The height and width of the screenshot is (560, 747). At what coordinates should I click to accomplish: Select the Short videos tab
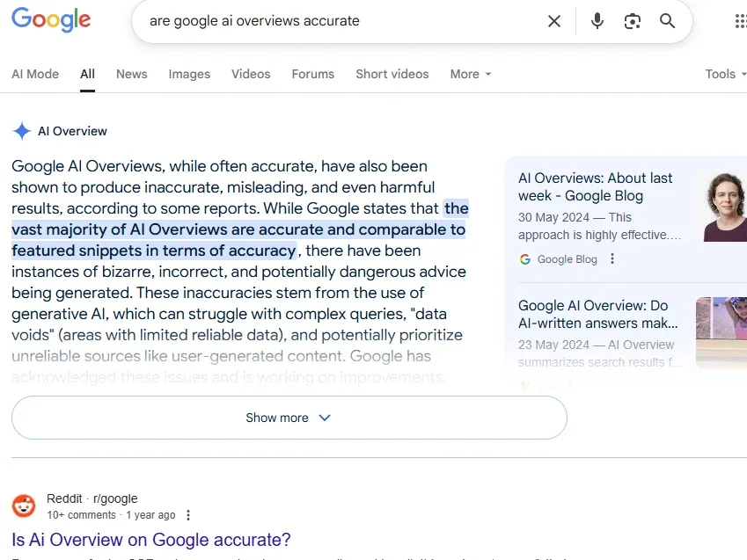coord(392,74)
